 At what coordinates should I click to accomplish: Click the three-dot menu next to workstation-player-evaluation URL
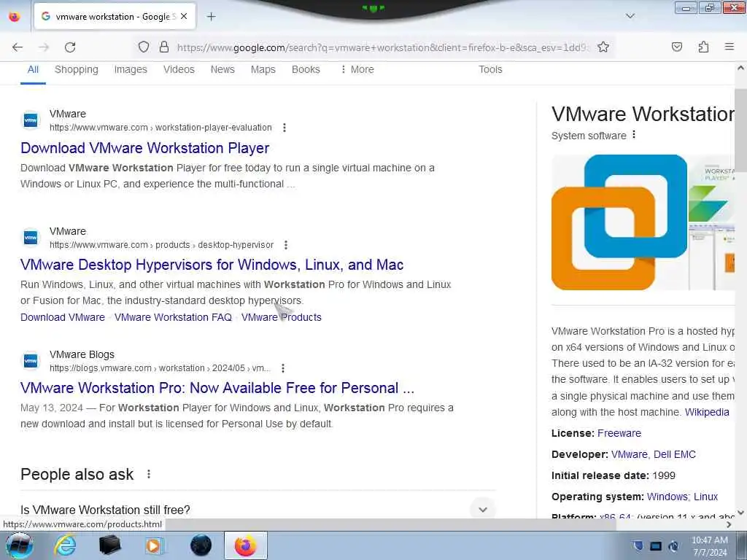point(285,128)
